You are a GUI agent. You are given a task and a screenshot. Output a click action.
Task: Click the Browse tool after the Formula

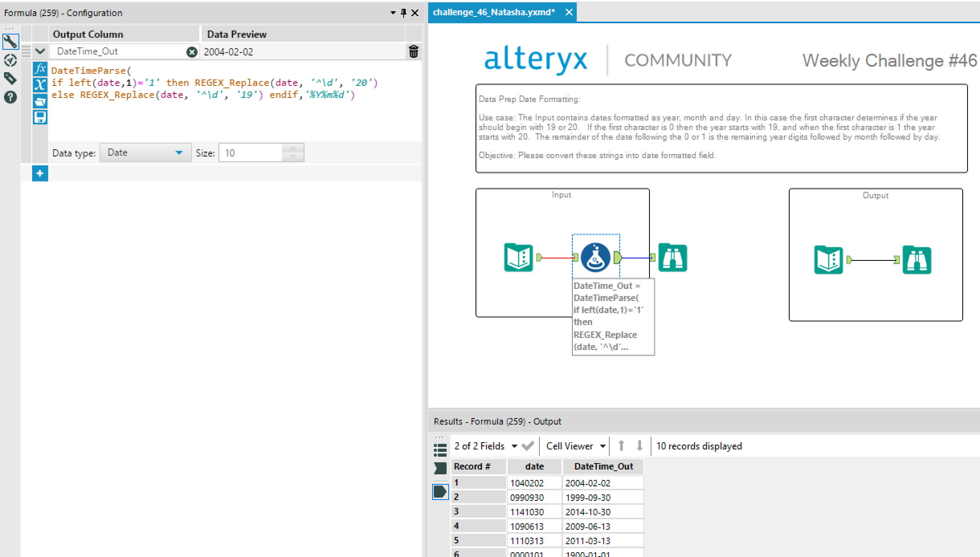[x=672, y=258]
